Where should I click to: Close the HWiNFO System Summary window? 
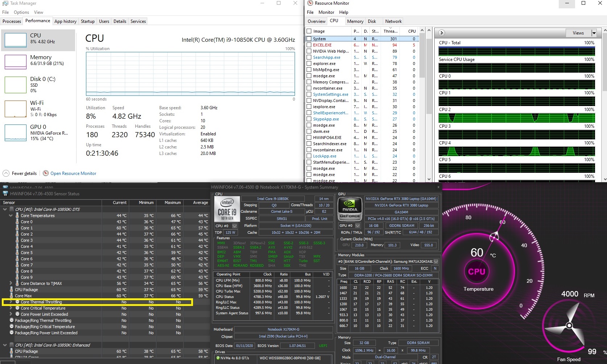click(438, 187)
